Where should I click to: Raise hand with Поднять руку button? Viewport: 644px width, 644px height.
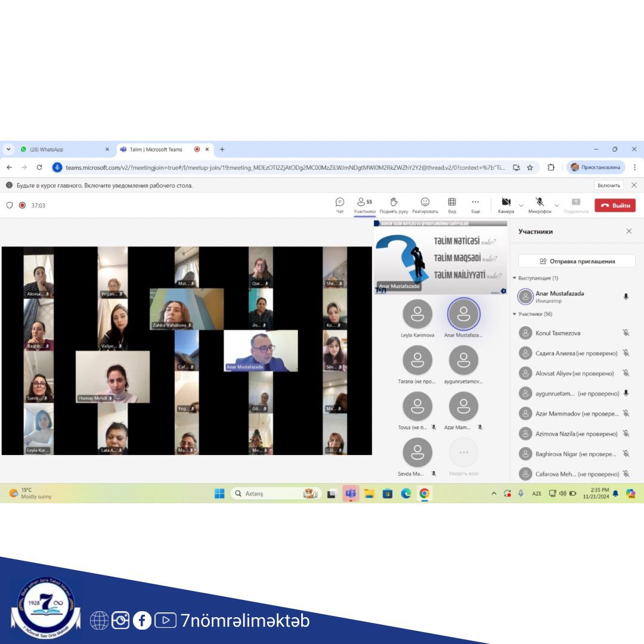[394, 205]
